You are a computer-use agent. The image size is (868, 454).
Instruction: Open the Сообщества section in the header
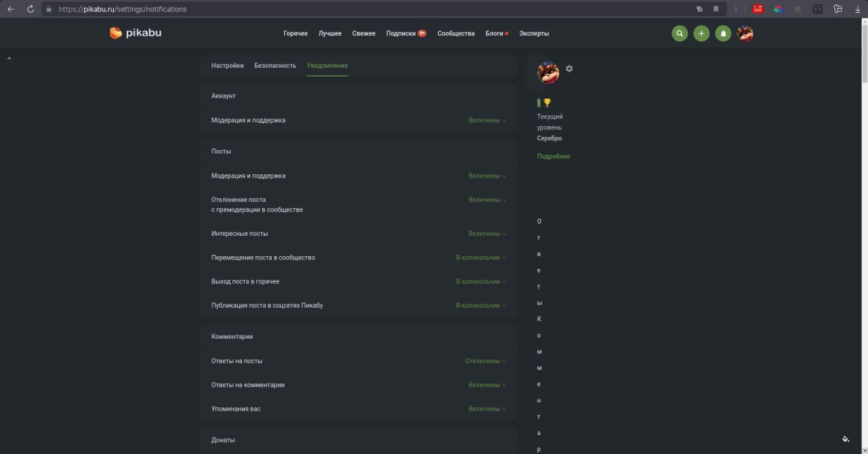coord(456,33)
